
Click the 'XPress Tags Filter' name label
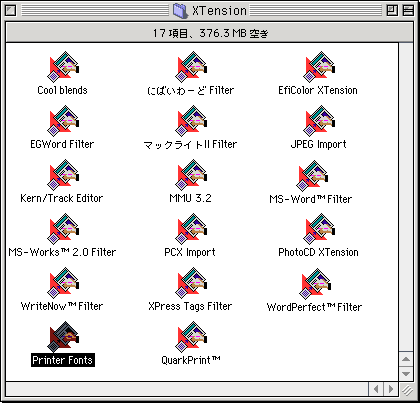tap(190, 306)
